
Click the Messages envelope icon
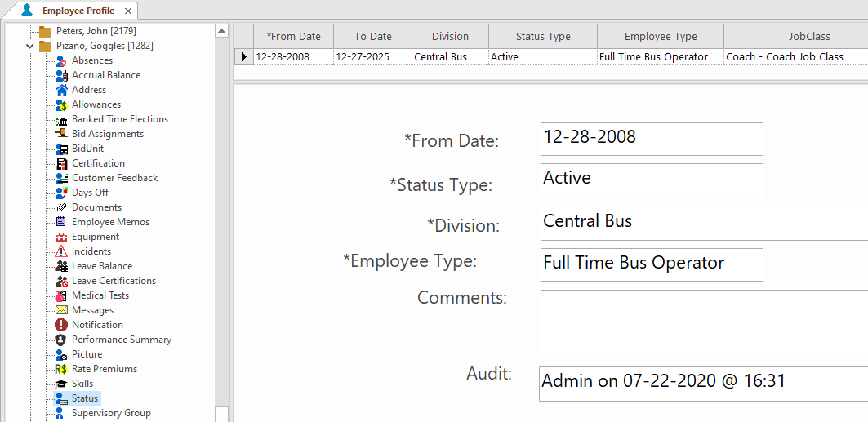(x=61, y=310)
